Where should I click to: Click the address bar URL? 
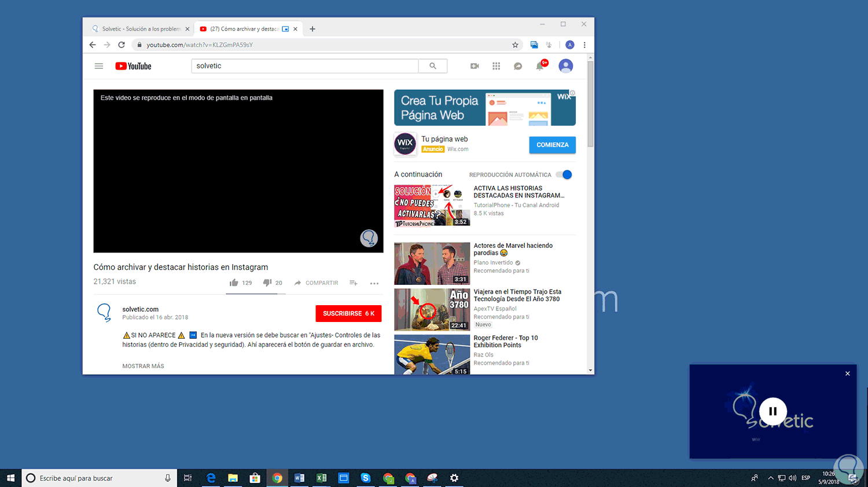pyautogui.click(x=200, y=45)
